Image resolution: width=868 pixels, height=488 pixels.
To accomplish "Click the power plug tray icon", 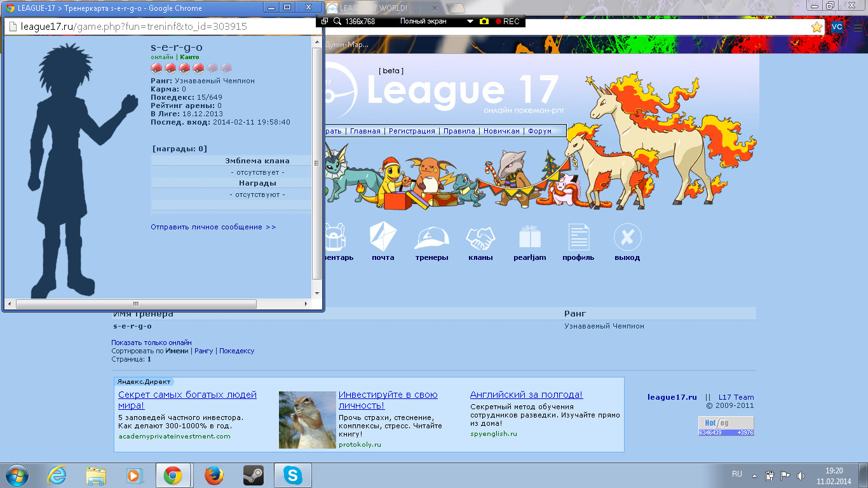I will pos(770,475).
